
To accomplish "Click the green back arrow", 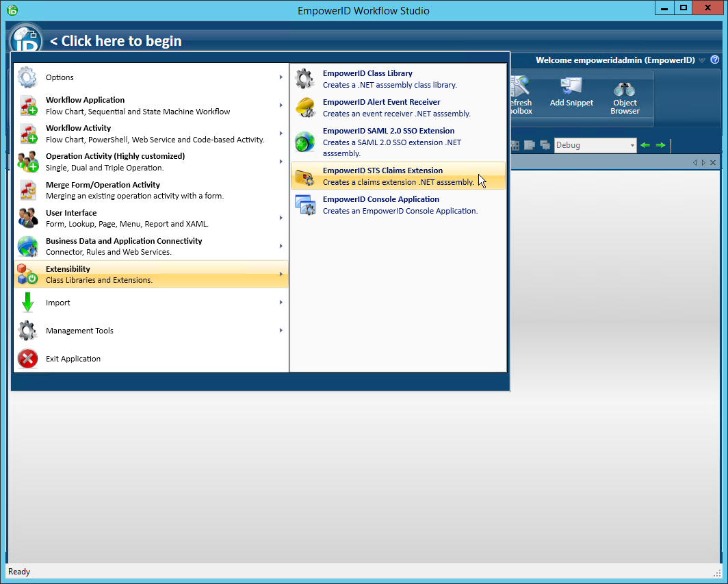I will click(x=645, y=145).
